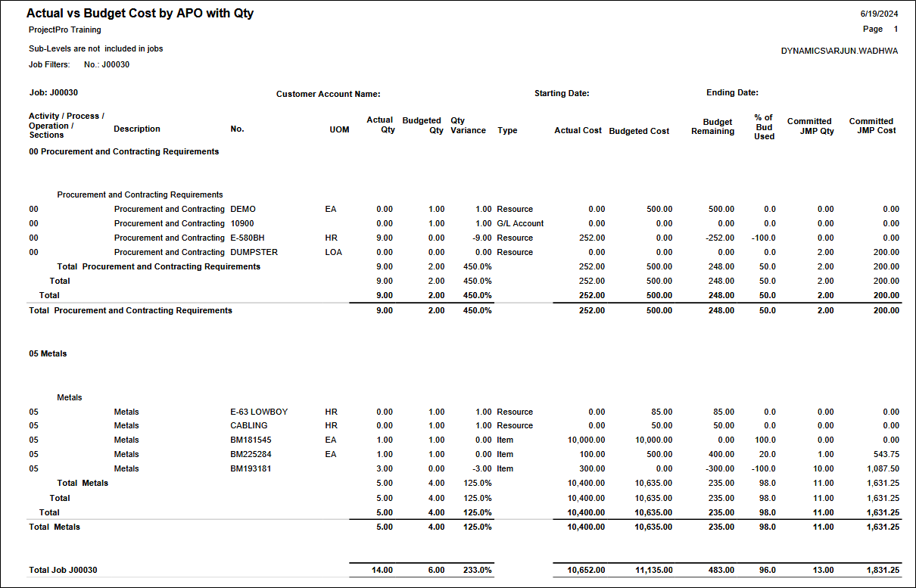Select the 'Budget Remaining' column header
Viewport: 916px width, 588px height.
[x=712, y=126]
